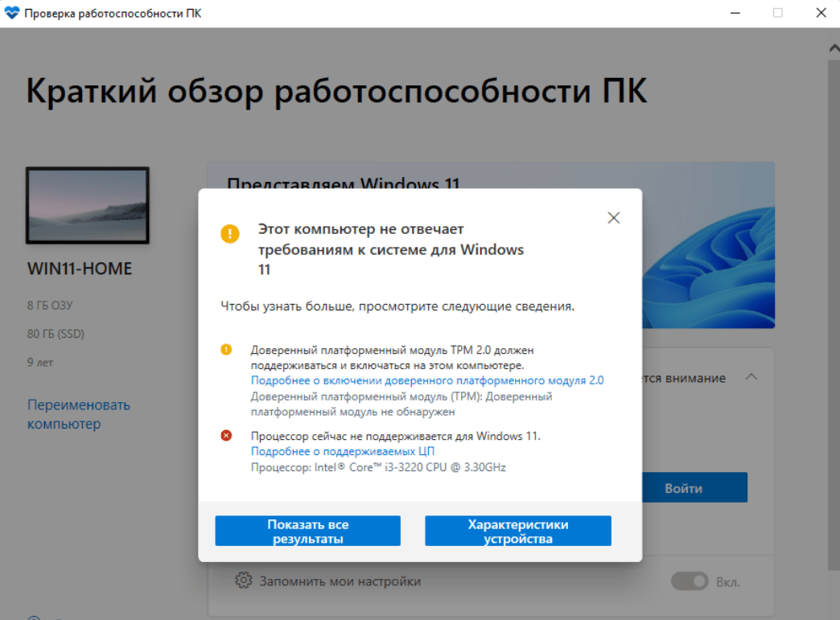This screenshot has height=620, width=840.
Task: Click the 8 ГБ ОЗУ text
Action: coord(50,306)
